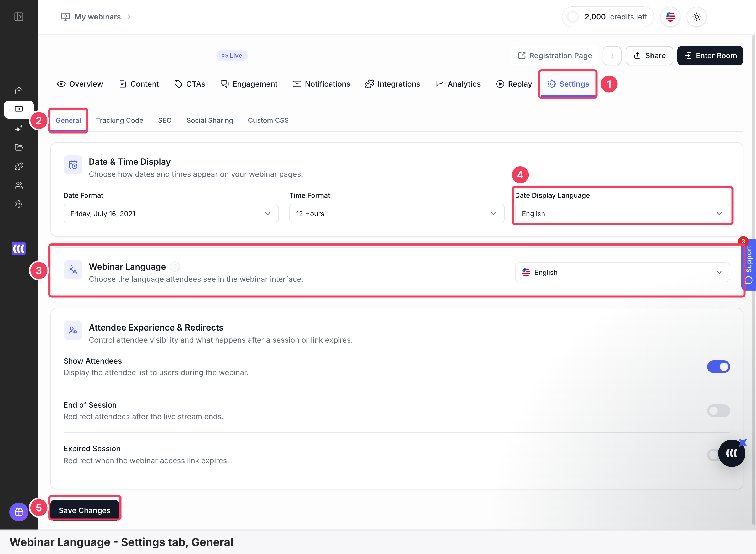This screenshot has width=756, height=554.
Task: Open the folder sidebar icon
Action: [x=19, y=147]
